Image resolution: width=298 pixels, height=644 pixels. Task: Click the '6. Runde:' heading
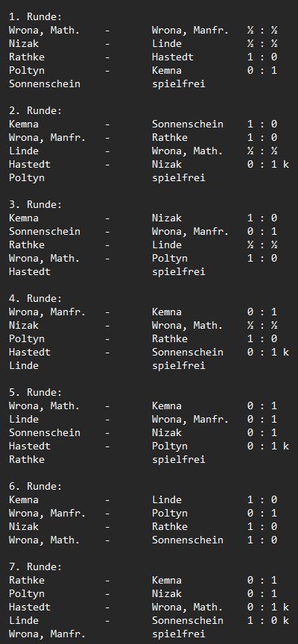35,486
